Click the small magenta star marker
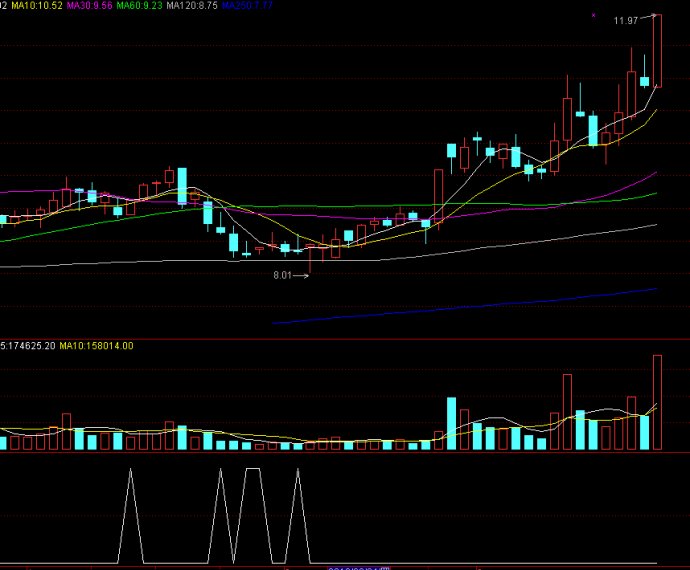 (x=594, y=16)
